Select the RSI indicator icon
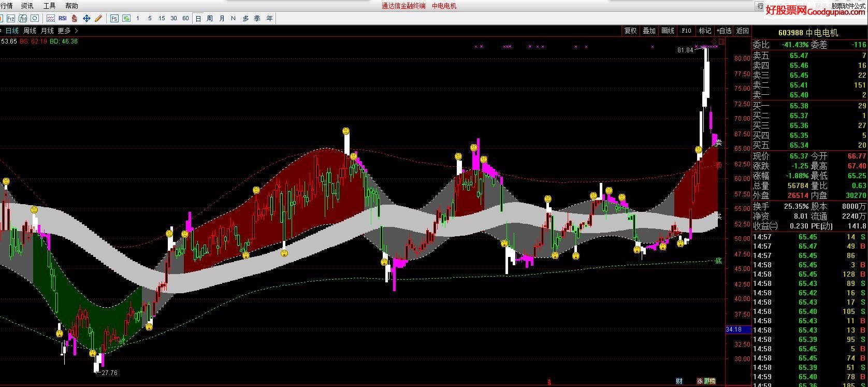This screenshot has height=387, width=868. coord(63,18)
